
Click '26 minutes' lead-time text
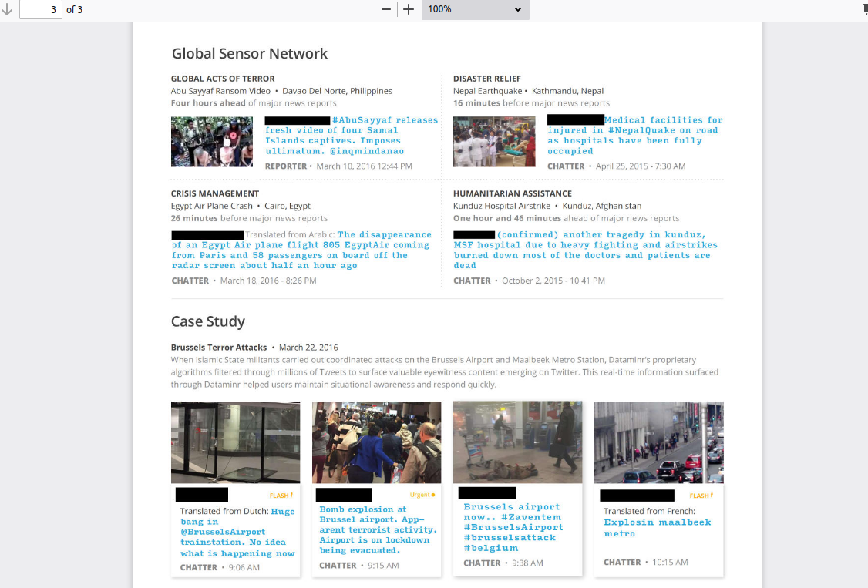194,218
